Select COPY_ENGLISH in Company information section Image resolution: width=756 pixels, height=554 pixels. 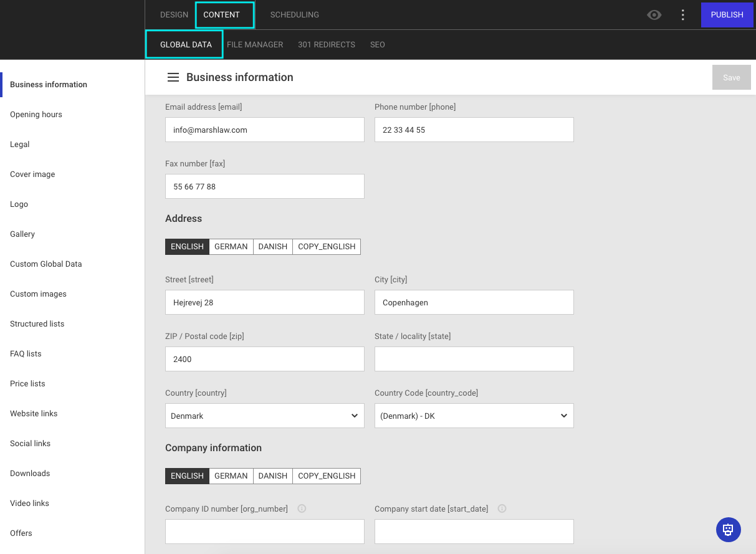click(x=327, y=476)
